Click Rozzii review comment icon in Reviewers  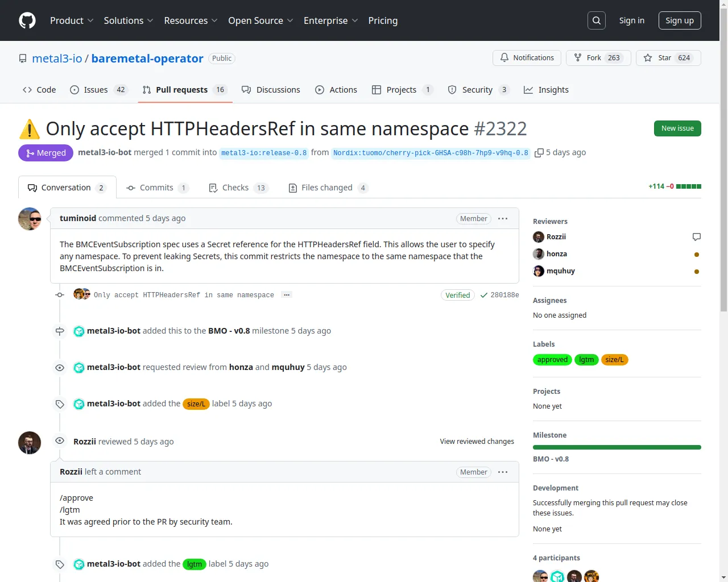(697, 237)
